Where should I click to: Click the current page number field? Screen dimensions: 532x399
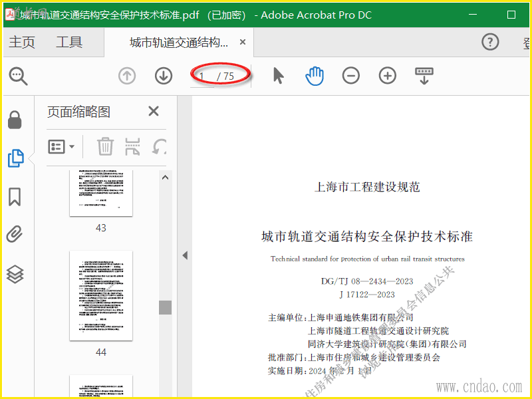[202, 76]
